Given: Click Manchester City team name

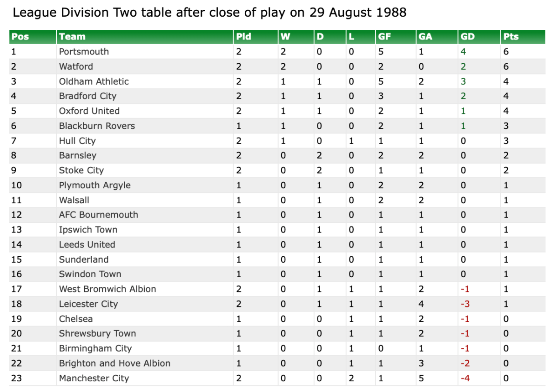Looking at the screenshot, I should 94,379.
